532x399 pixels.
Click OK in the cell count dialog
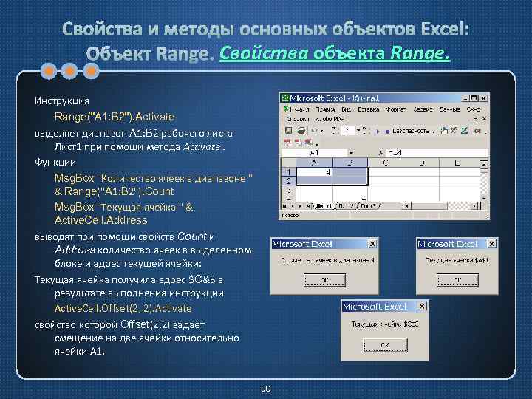point(324,280)
